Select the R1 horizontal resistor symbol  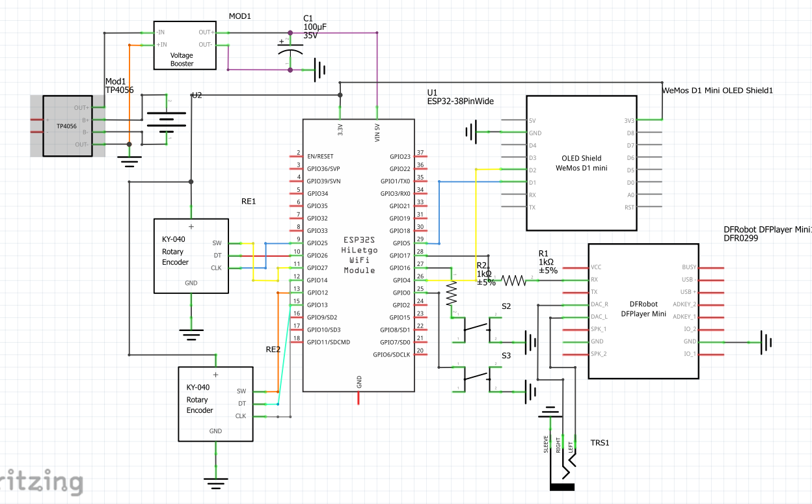pos(513,280)
